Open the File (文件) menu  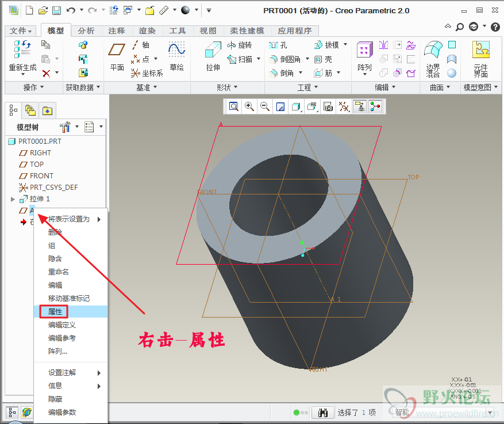[21, 31]
